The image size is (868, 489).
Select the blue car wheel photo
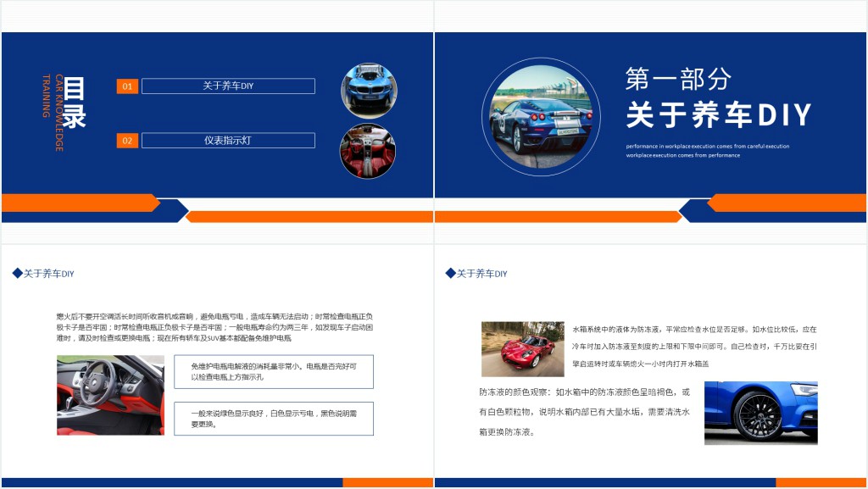[x=760, y=413]
